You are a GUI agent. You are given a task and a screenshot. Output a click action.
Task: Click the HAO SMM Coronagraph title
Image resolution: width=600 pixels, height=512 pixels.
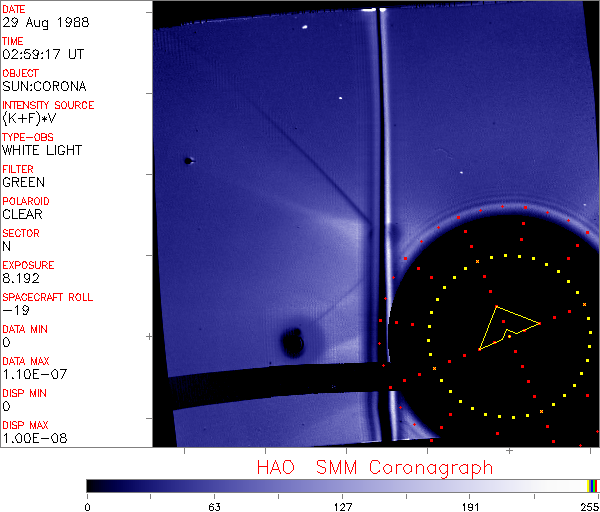(375, 467)
